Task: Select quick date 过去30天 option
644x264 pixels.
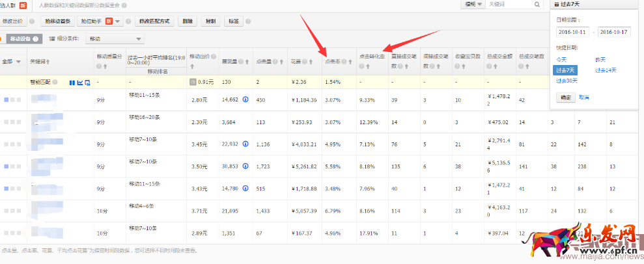Action: [566, 81]
